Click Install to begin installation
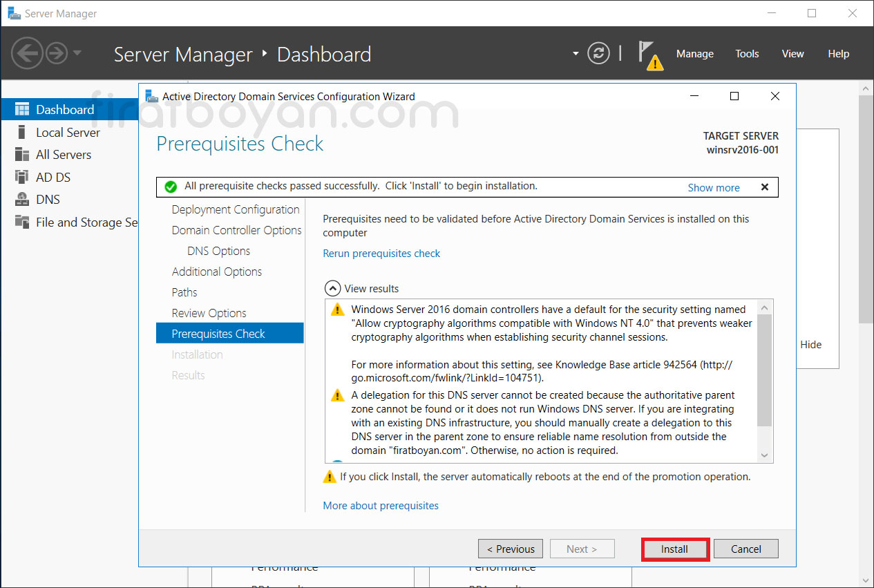The width and height of the screenshot is (874, 588). tap(674, 549)
